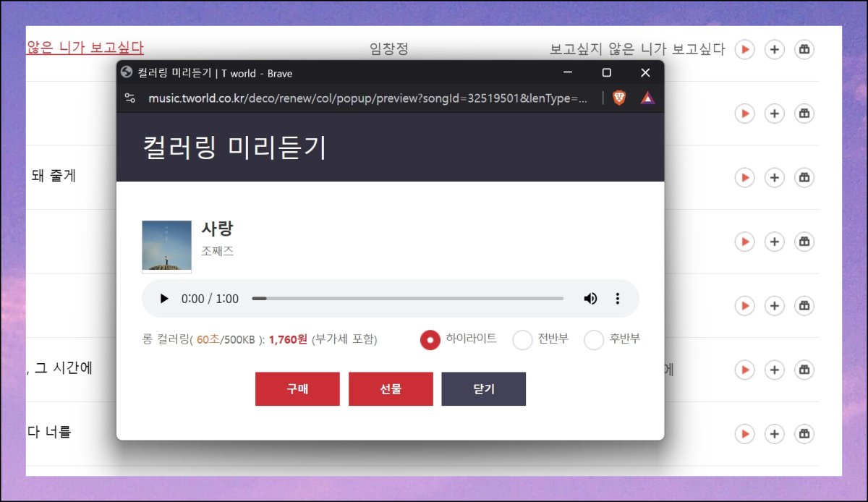Click the gift icon in the 그 시간에 row

pyautogui.click(x=804, y=370)
